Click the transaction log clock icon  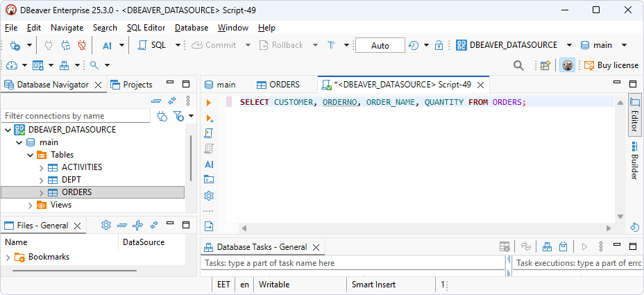[414, 45]
